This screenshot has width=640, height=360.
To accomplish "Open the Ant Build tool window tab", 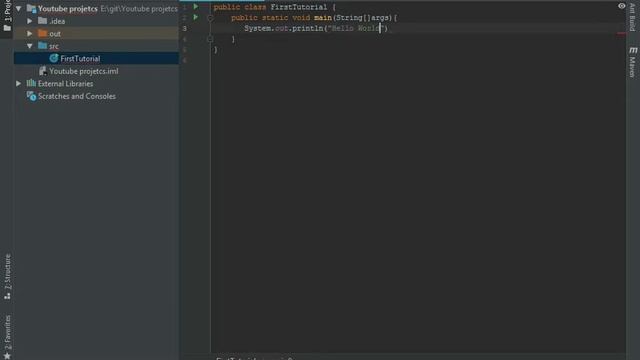I will pos(632,16).
